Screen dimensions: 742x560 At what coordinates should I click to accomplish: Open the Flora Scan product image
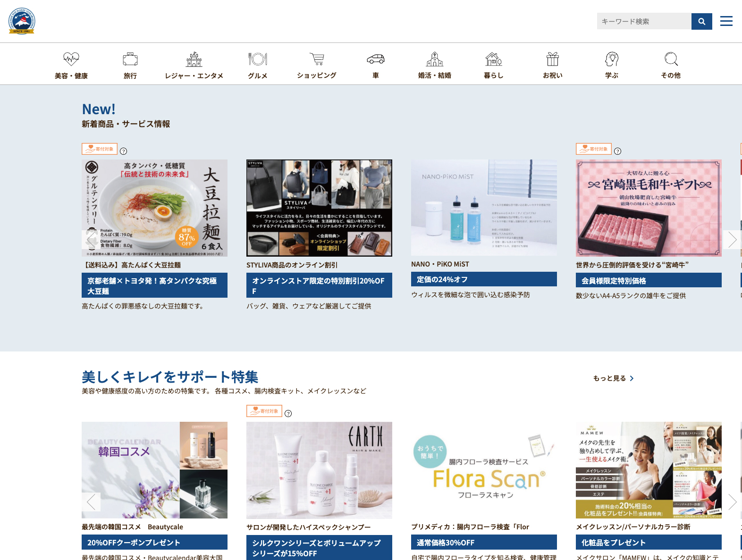coord(484,470)
